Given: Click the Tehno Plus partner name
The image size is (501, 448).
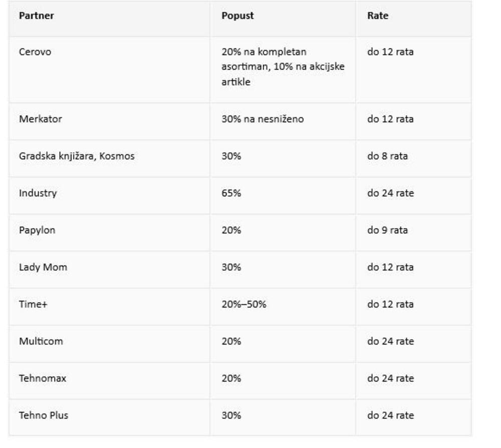Looking at the screenshot, I should pos(44,415).
